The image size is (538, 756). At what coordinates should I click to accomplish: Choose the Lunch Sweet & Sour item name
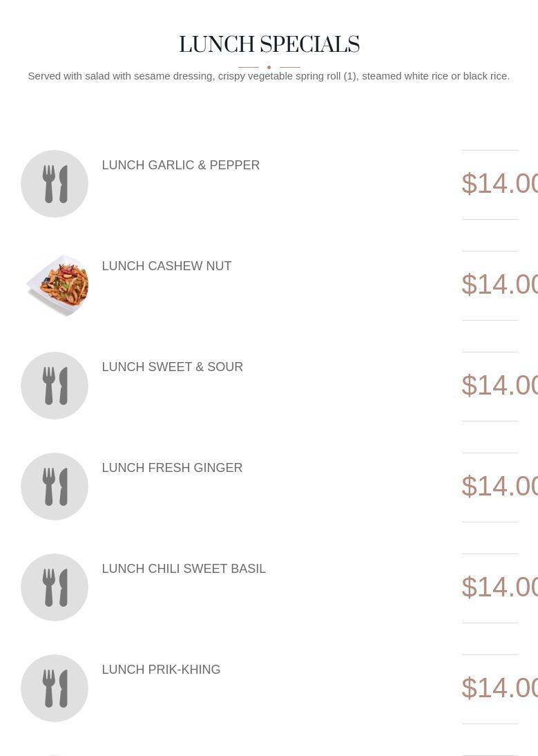(172, 367)
